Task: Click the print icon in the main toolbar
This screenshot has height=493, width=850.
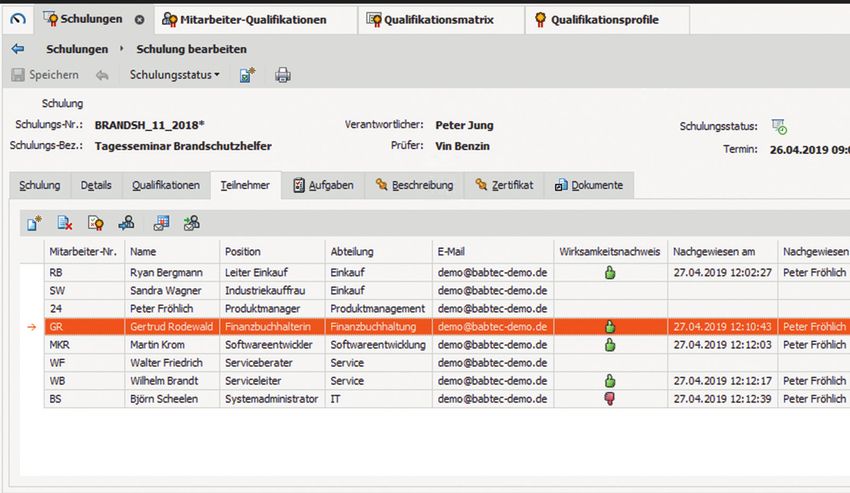Action: [283, 75]
